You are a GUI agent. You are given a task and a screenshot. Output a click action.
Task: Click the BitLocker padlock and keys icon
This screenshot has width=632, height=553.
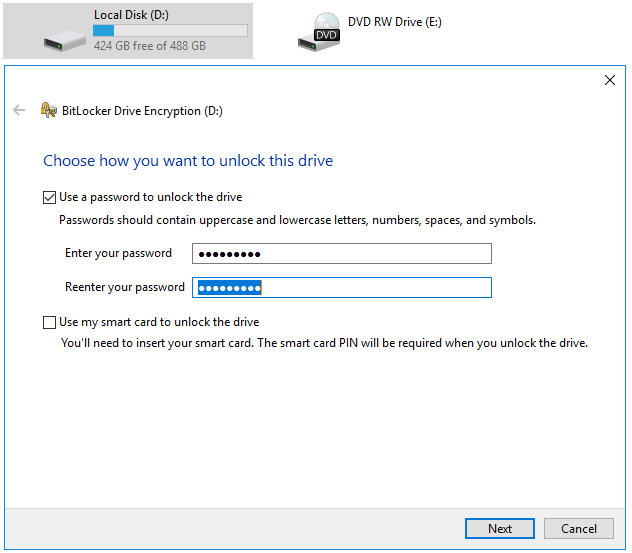point(49,110)
